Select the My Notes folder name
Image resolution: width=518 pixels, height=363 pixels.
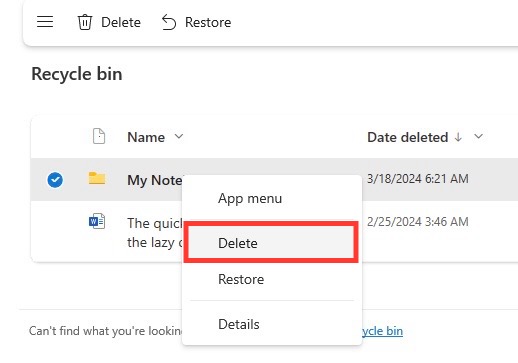pyautogui.click(x=155, y=180)
